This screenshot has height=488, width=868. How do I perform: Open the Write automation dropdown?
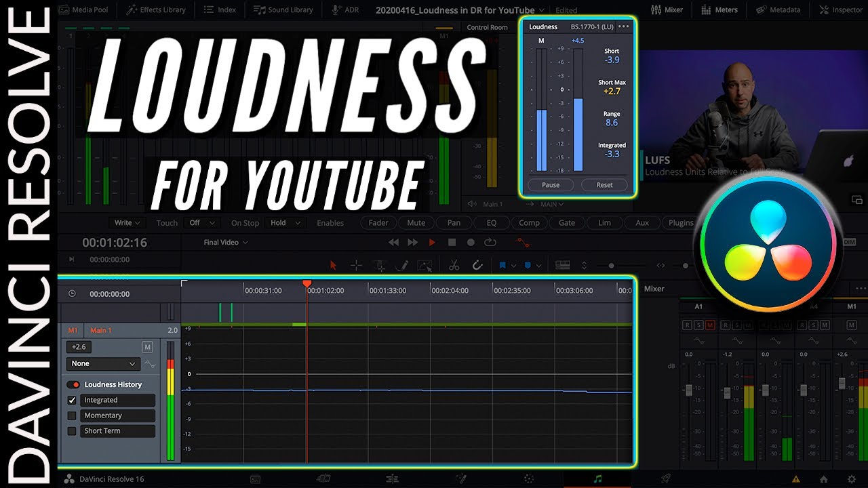click(x=127, y=222)
